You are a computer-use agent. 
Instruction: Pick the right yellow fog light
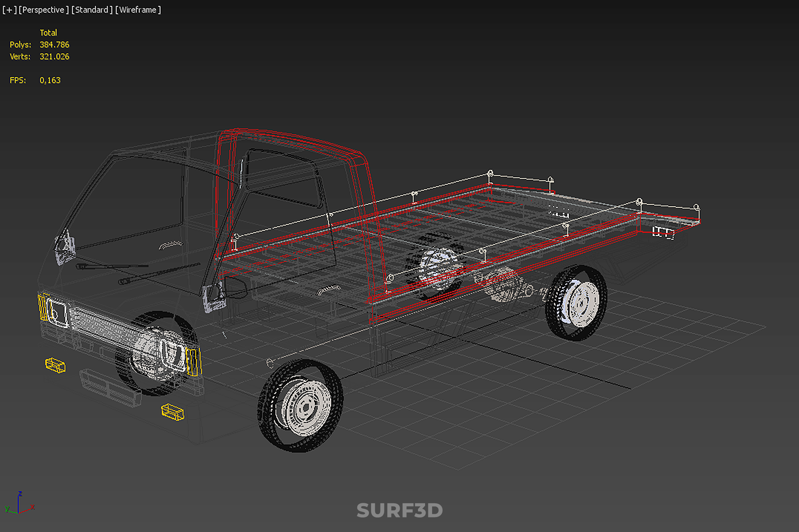click(173, 412)
